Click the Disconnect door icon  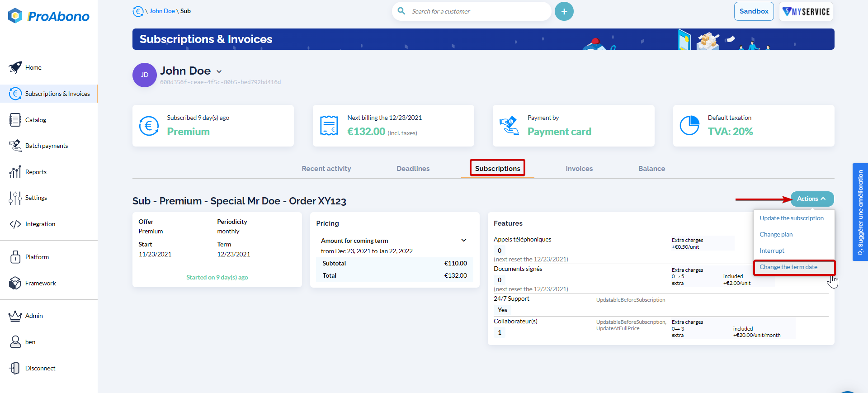(15, 368)
